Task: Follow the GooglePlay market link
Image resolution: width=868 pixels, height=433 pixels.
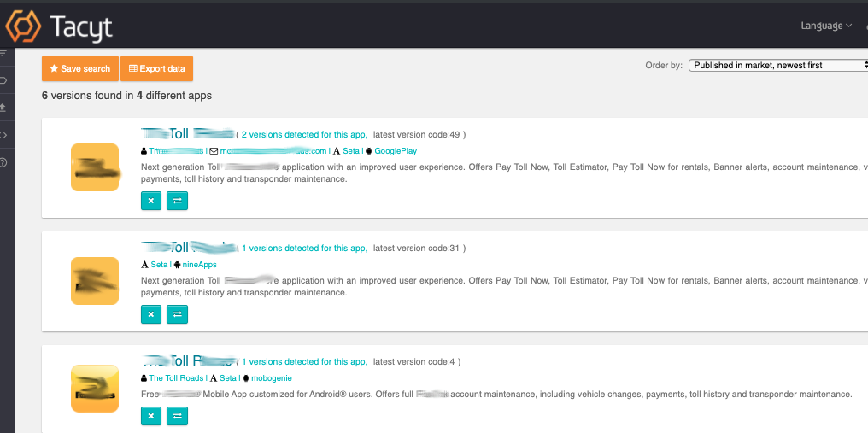Action: 396,151
